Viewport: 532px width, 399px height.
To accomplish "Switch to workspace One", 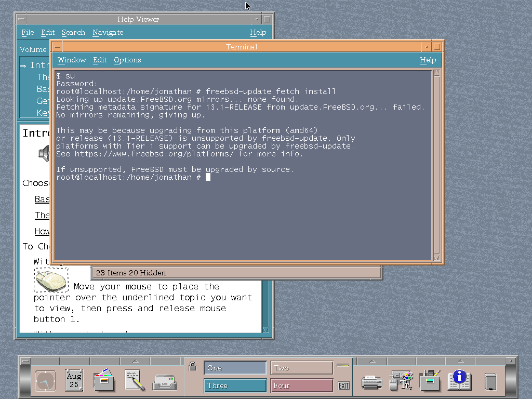I will (x=235, y=368).
